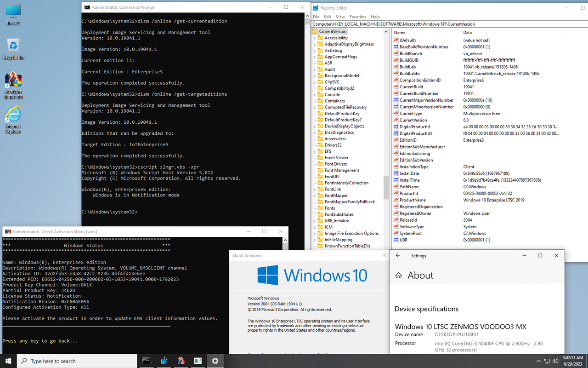Click the search magnifier in taskbar
This screenshot has height=368, width=588.
pos(24,361)
